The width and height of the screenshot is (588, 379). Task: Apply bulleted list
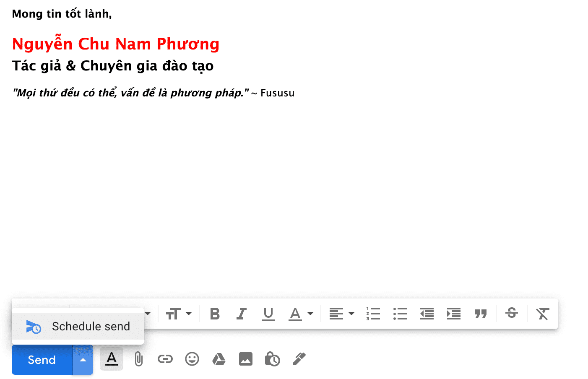[x=400, y=314]
